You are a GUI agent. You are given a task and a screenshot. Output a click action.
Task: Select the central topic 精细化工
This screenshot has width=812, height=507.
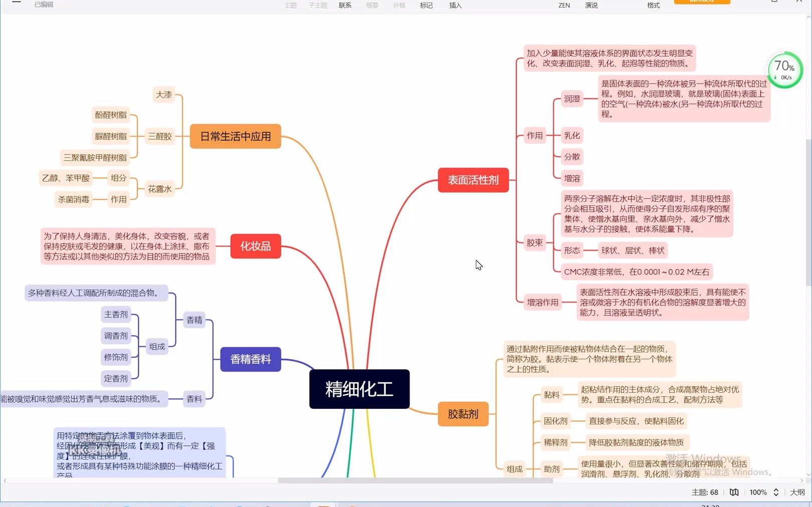[359, 389]
